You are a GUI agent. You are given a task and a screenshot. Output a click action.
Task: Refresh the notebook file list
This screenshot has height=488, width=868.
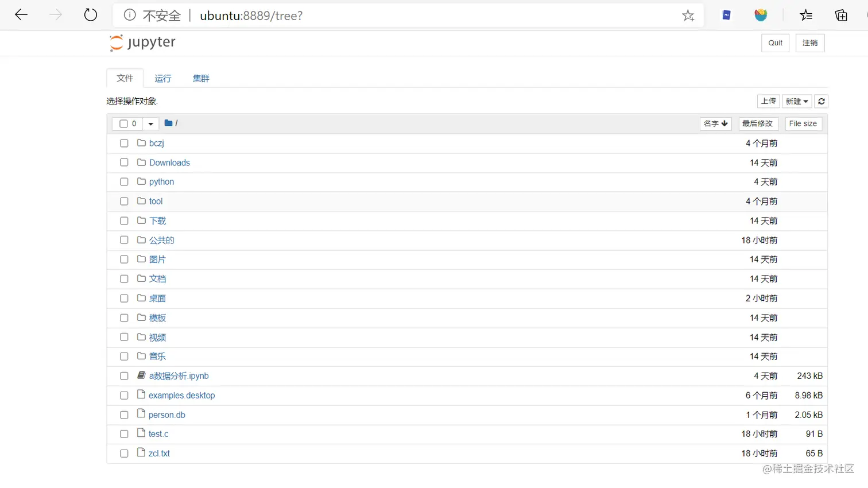[821, 101]
